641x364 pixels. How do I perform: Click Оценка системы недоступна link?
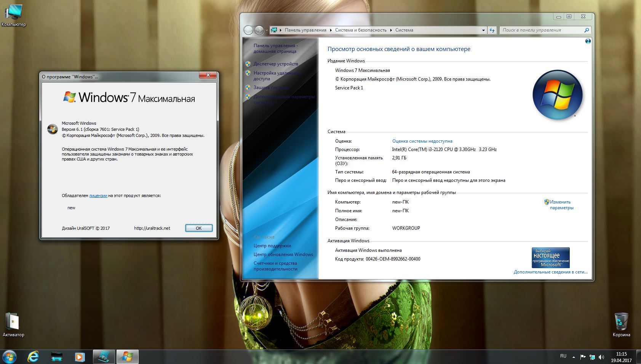(x=422, y=141)
